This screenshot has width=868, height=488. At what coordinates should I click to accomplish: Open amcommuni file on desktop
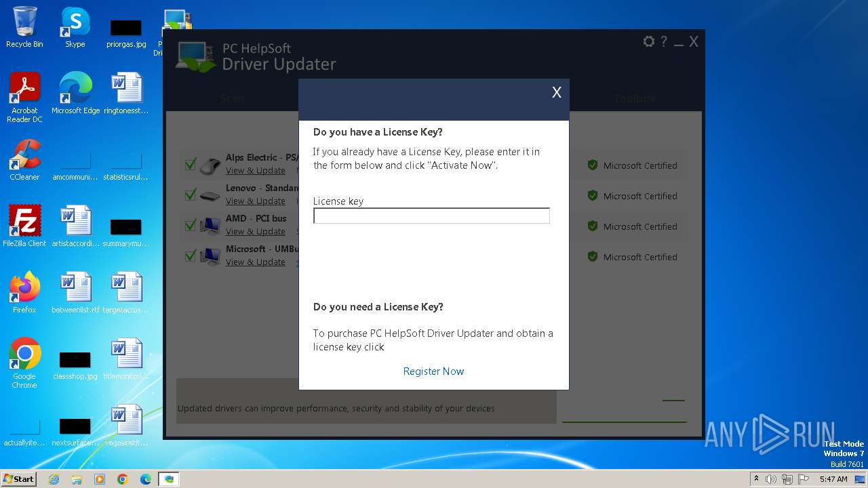click(x=75, y=166)
